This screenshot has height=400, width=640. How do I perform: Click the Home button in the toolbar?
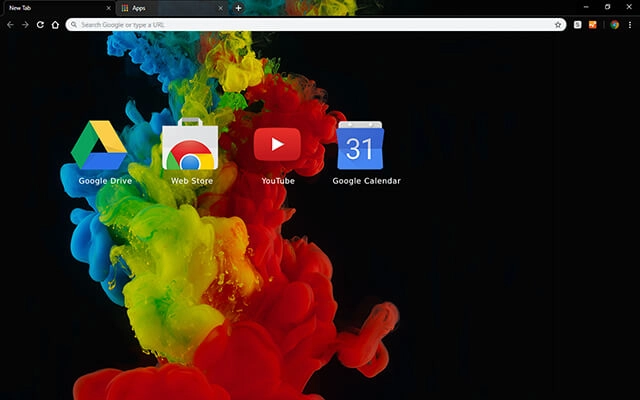tap(55, 25)
